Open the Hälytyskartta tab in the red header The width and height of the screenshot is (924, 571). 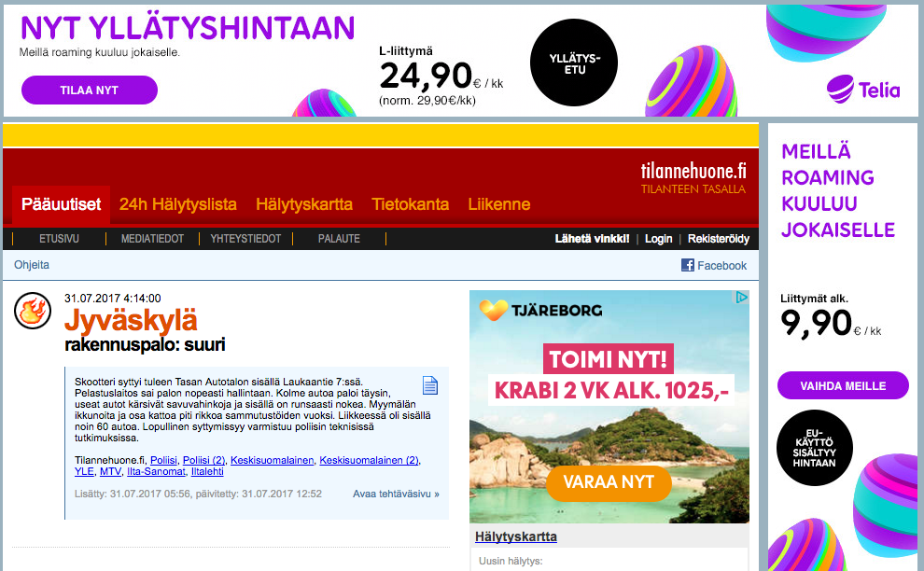[304, 204]
